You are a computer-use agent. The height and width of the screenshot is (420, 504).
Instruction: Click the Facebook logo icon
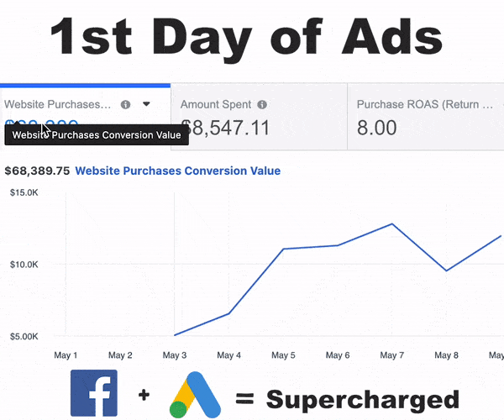tap(94, 393)
